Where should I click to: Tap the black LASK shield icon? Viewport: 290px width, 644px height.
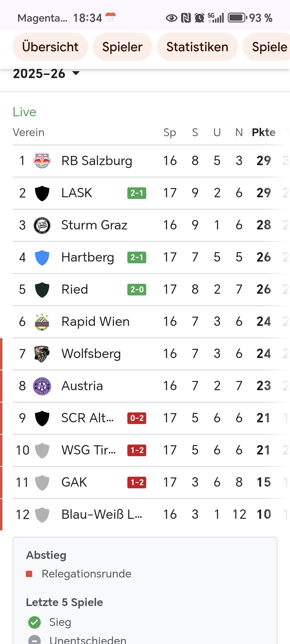[x=42, y=193]
